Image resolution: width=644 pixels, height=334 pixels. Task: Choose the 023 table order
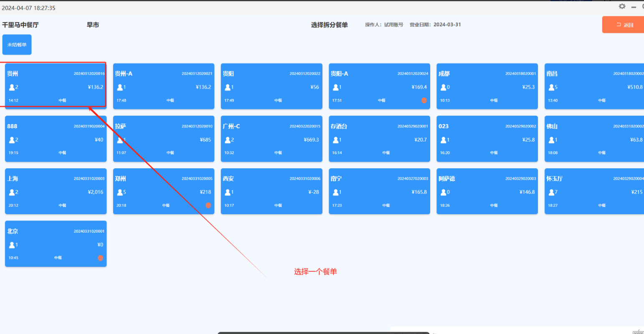click(487, 139)
